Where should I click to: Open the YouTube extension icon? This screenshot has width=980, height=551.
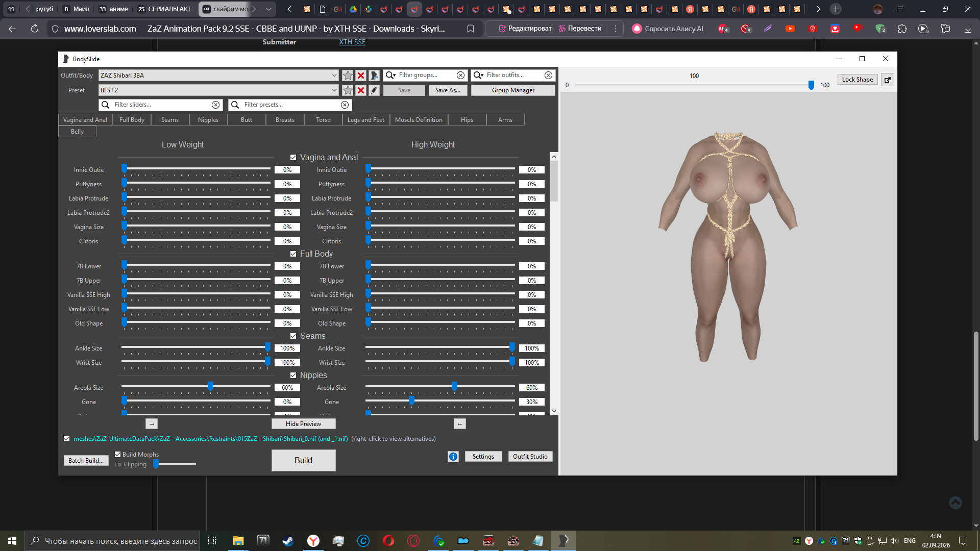coord(790,29)
